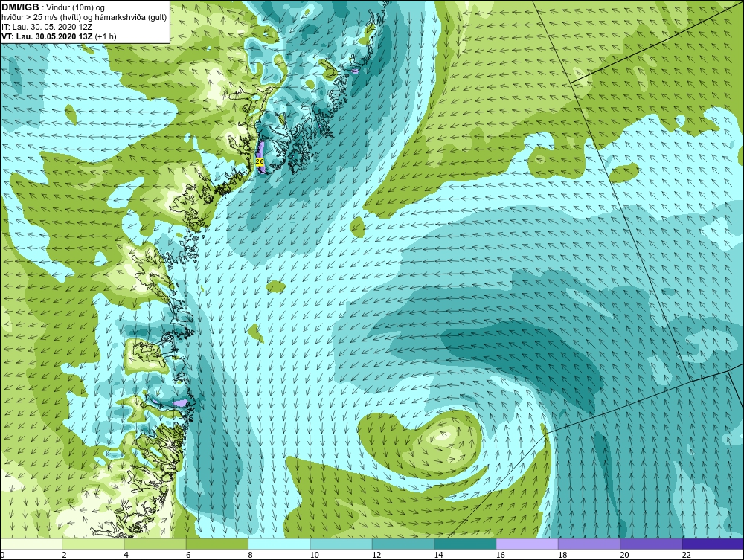Select the 0–2 m/s legend swatch

tap(31, 544)
